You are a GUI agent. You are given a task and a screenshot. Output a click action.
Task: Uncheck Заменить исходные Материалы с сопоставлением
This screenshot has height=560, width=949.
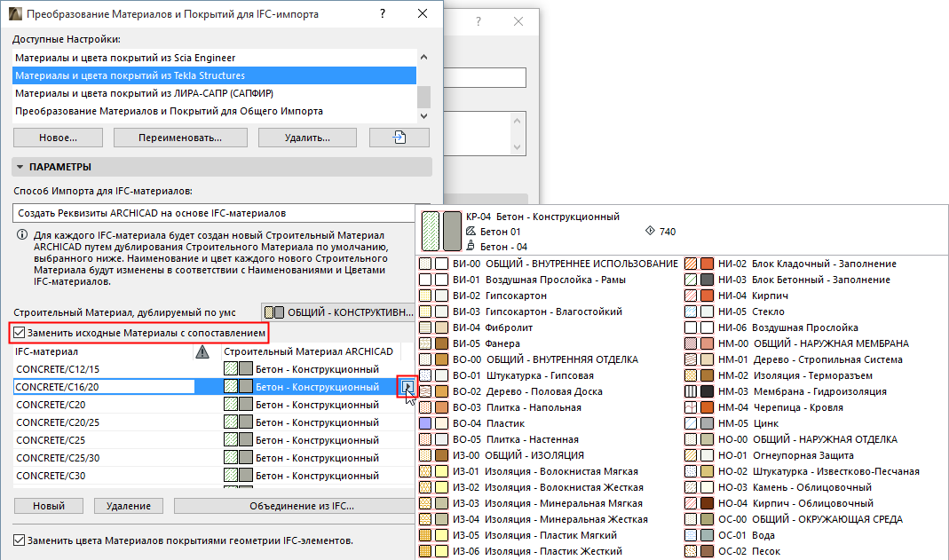tap(19, 331)
